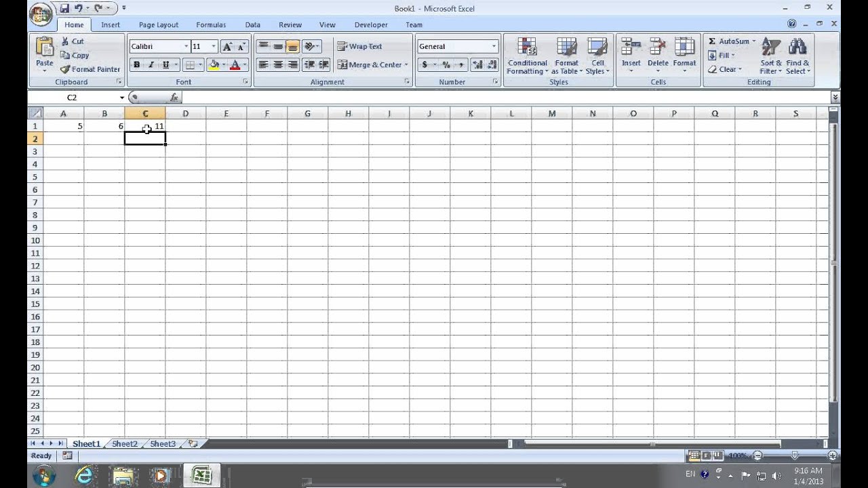Select cell C1 containing 11
The width and height of the screenshot is (868, 488).
(x=145, y=126)
